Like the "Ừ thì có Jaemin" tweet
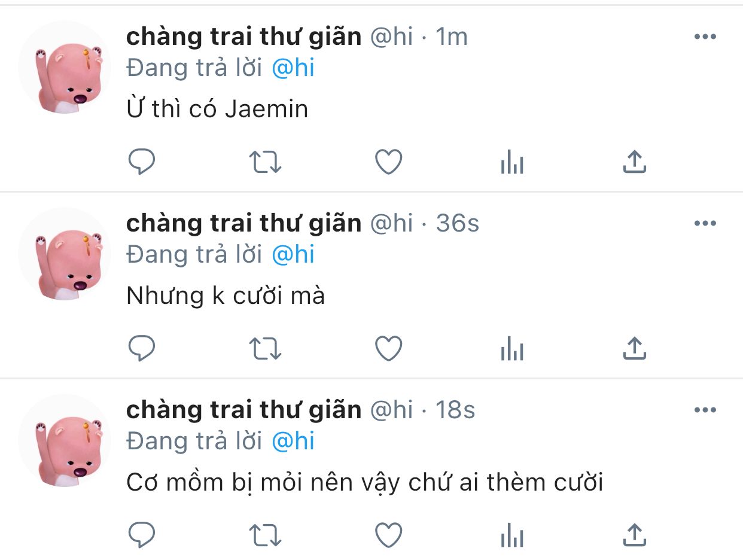The height and width of the screenshot is (560, 743). point(389,162)
